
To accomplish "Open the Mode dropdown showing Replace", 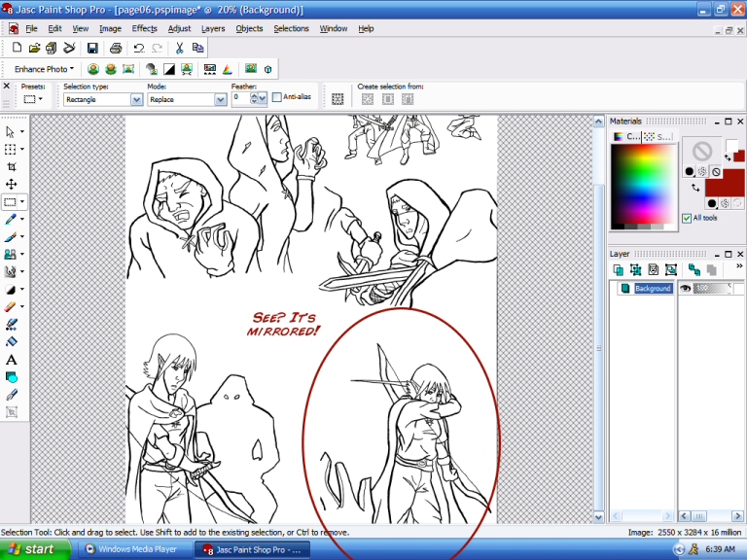I will 220,99.
